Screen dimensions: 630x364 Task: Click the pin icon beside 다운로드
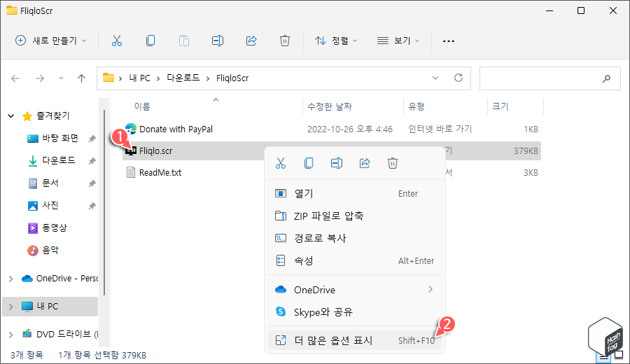tap(92, 161)
